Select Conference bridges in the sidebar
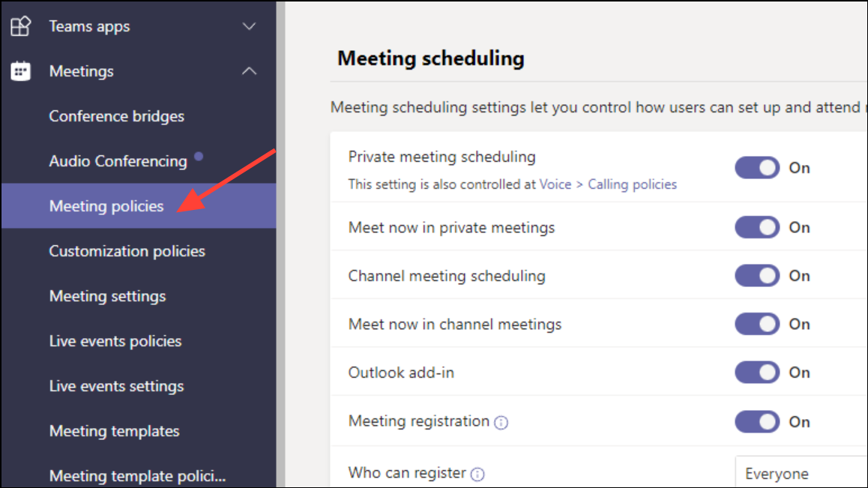 point(116,116)
